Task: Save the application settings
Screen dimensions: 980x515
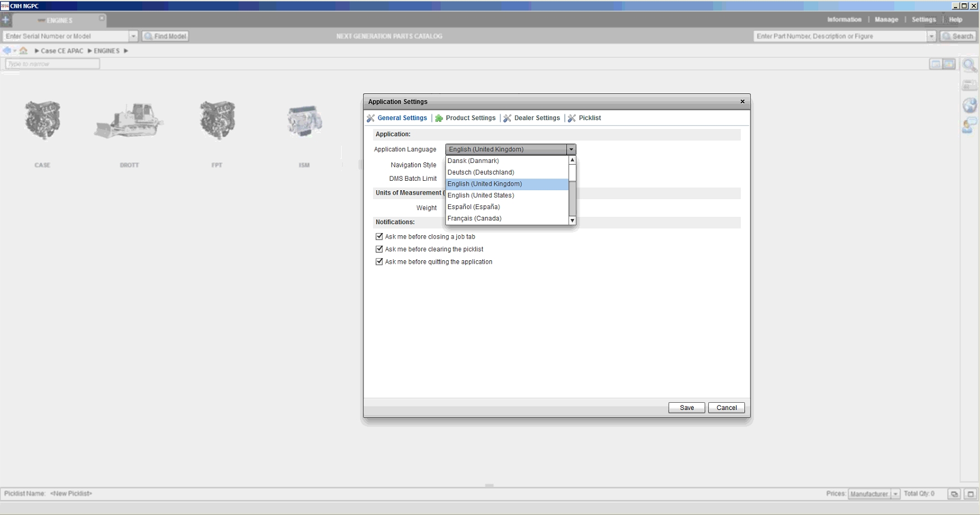Action: click(x=687, y=408)
